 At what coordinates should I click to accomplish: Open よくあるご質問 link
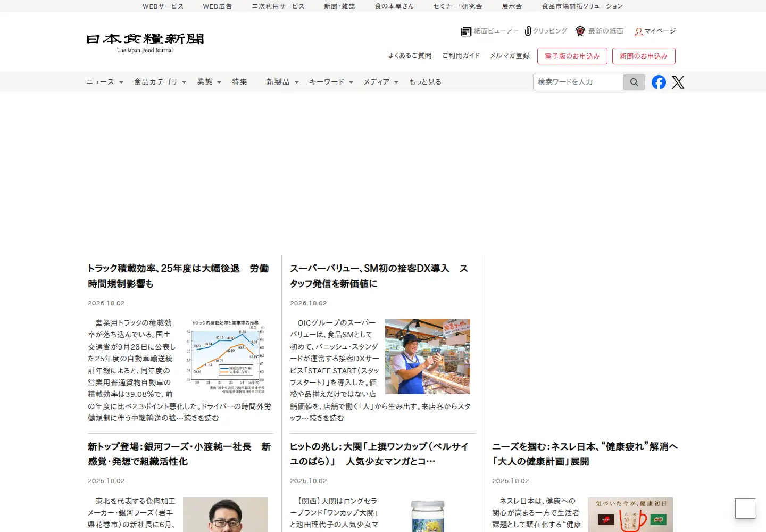pyautogui.click(x=410, y=55)
